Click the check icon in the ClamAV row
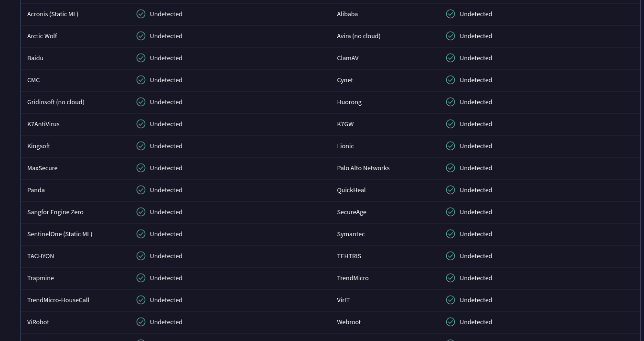644x341 pixels. (451, 58)
